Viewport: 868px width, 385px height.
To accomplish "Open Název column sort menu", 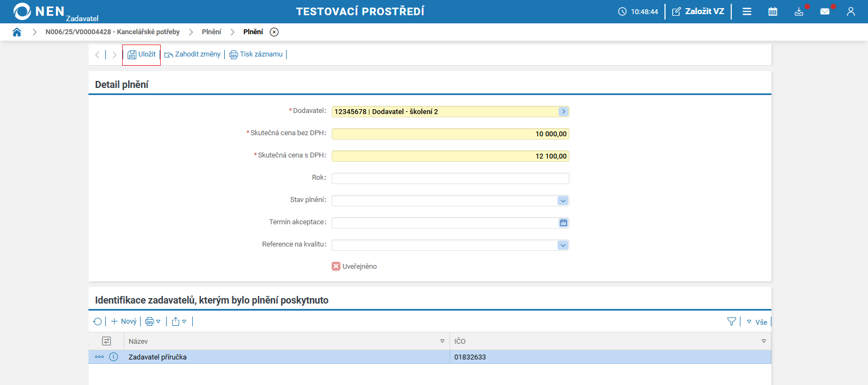I will [x=442, y=341].
